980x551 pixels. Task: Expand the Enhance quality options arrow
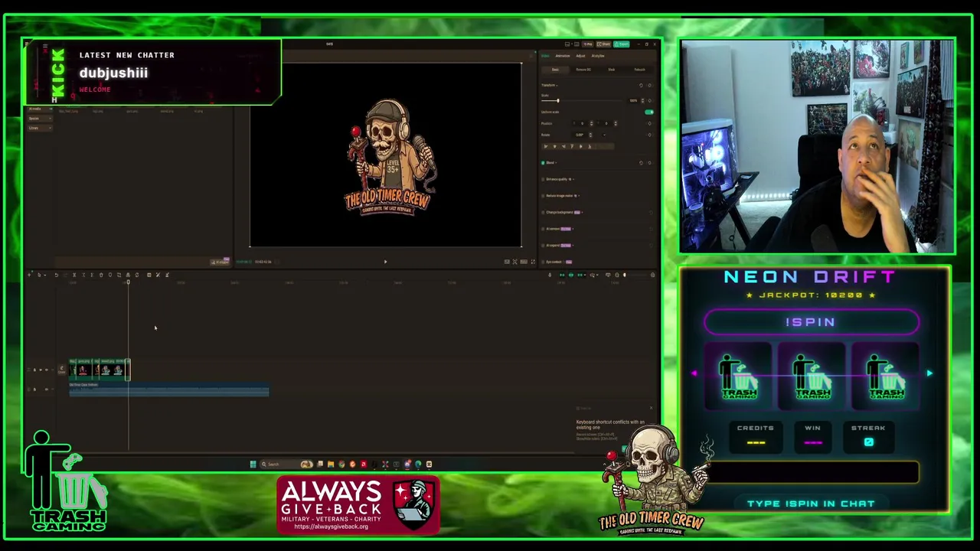click(x=573, y=179)
